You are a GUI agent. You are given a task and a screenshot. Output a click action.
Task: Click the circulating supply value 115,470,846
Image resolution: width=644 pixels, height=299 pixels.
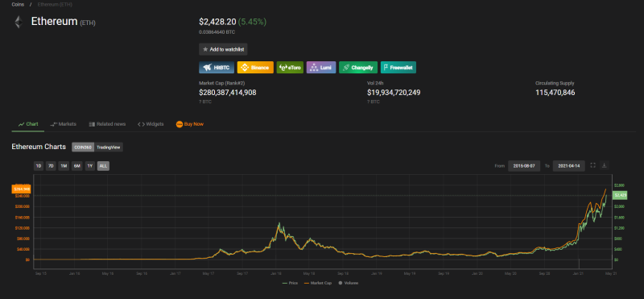click(x=555, y=93)
